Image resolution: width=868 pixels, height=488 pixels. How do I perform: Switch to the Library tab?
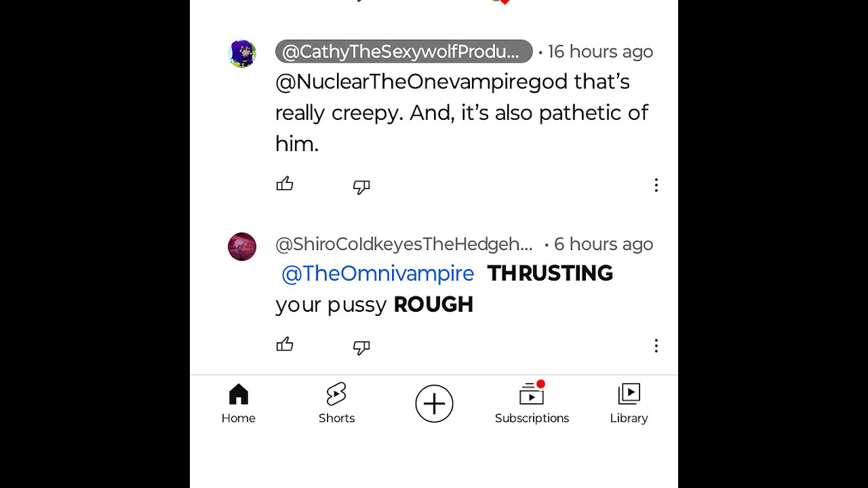[x=629, y=403]
